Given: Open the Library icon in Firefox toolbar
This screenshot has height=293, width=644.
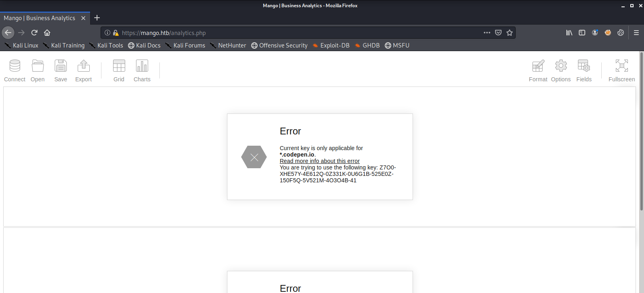Looking at the screenshot, I should point(569,33).
